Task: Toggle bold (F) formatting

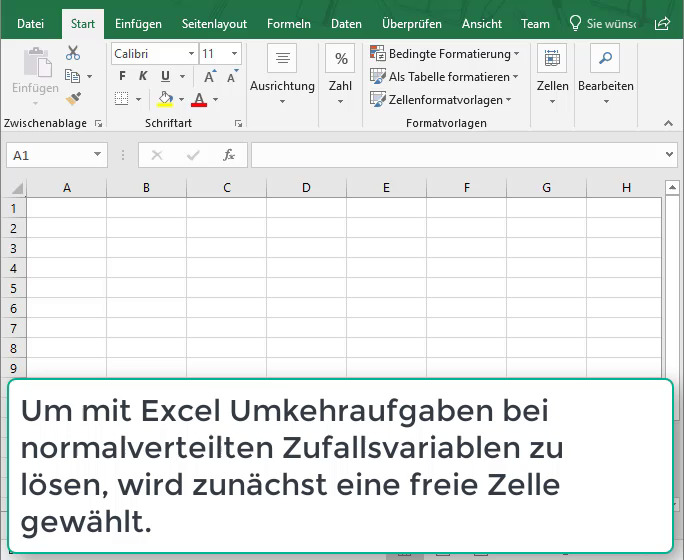Action: (123, 76)
